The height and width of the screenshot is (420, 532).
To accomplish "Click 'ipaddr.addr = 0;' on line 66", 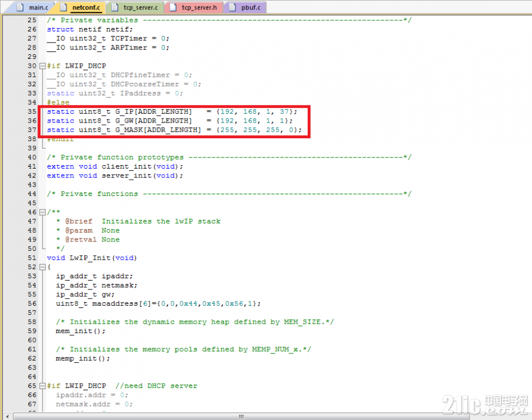I will [92, 395].
